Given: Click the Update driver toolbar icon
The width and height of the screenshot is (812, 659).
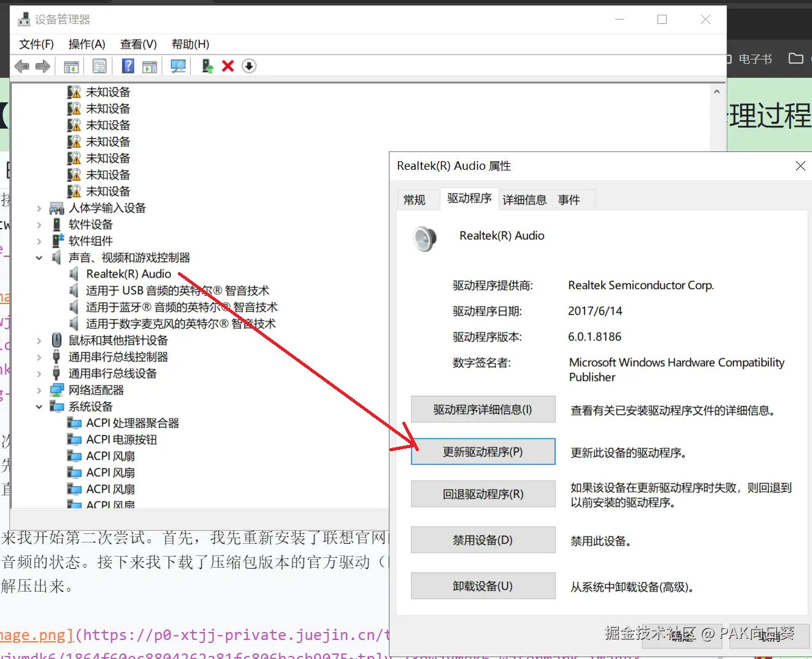Looking at the screenshot, I should point(208,66).
